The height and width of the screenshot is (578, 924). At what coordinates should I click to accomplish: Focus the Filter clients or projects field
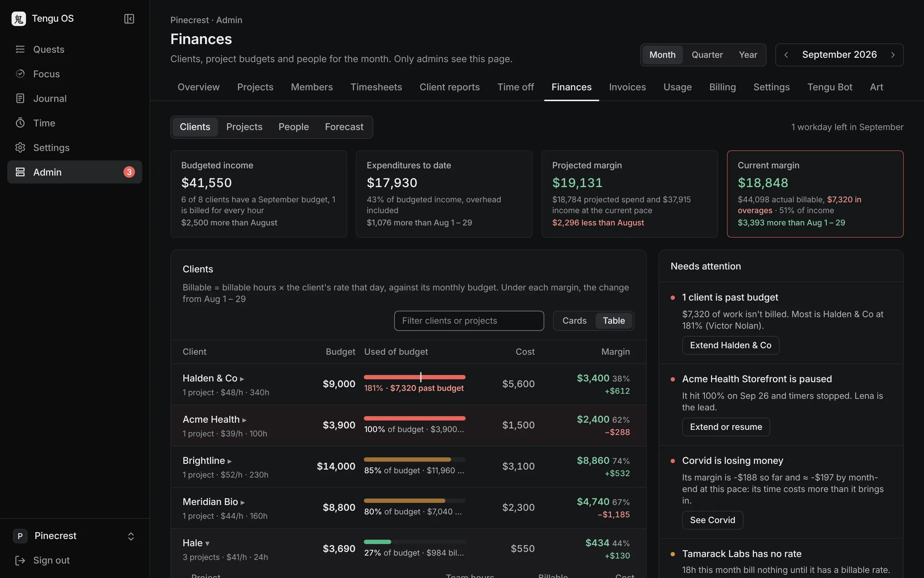pos(469,321)
